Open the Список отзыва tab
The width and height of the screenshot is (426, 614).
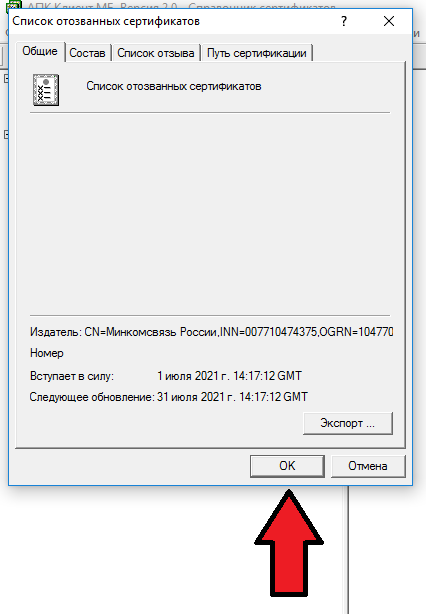(x=156, y=53)
